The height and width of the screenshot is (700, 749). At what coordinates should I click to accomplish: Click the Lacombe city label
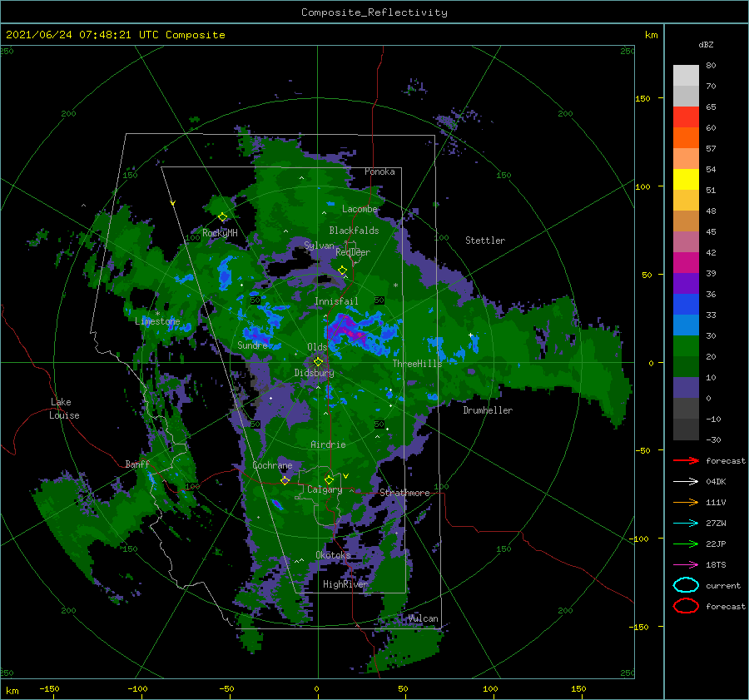[x=360, y=209]
